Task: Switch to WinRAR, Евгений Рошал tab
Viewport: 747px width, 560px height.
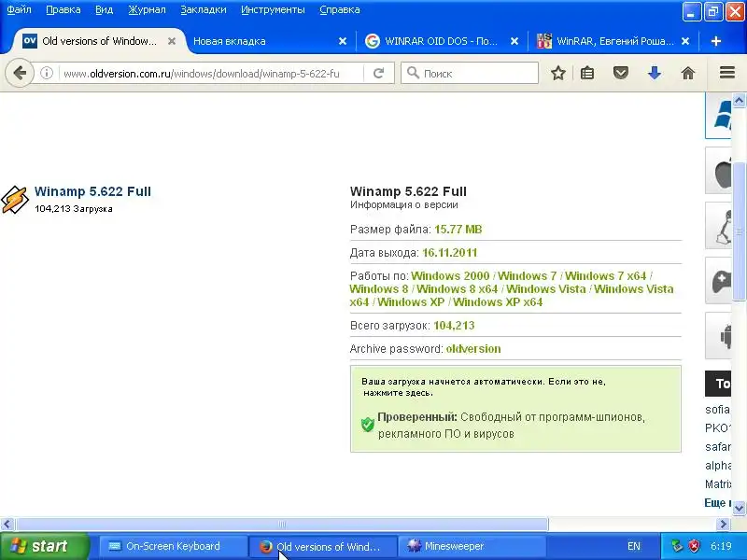Action: 613,41
